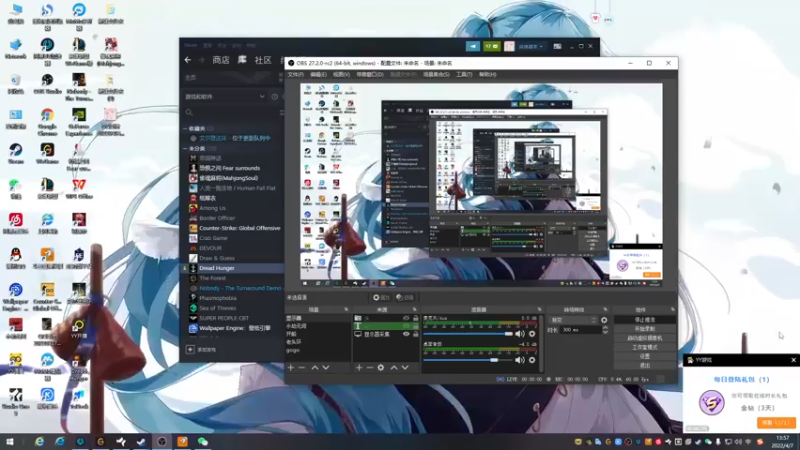
Task: Remove the selected OBS source
Action: pyautogui.click(x=369, y=367)
